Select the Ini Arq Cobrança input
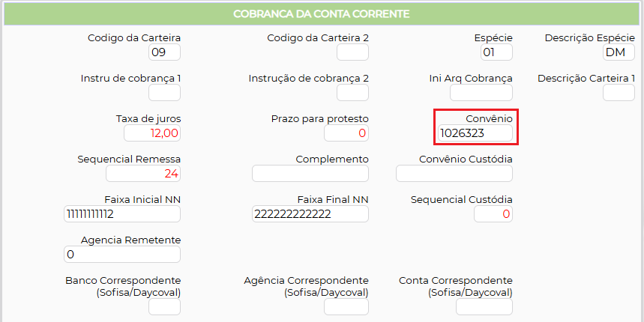This screenshot has width=644, height=322. coord(481,93)
